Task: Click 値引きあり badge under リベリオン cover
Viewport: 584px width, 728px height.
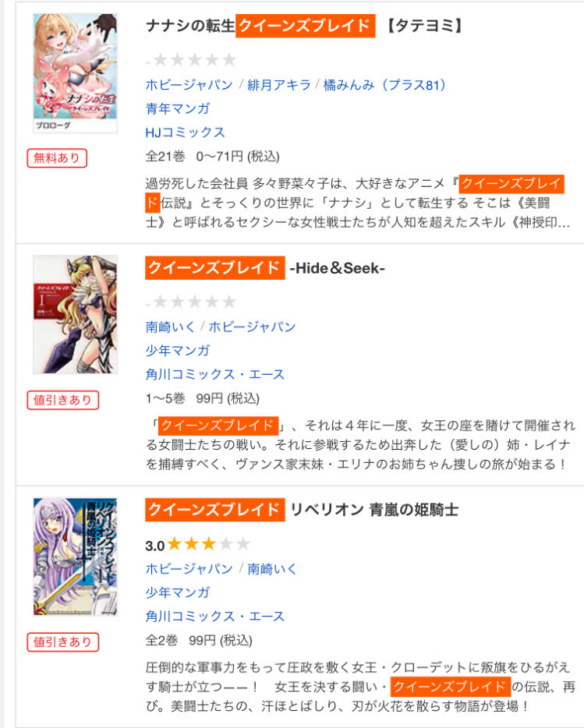Action: click(x=62, y=642)
